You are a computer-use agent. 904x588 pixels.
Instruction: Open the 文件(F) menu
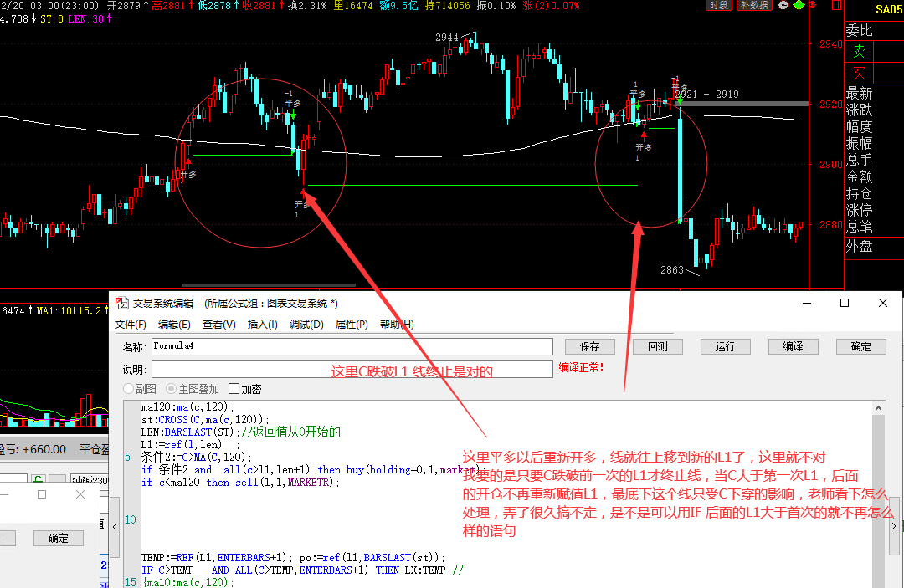click(x=131, y=325)
